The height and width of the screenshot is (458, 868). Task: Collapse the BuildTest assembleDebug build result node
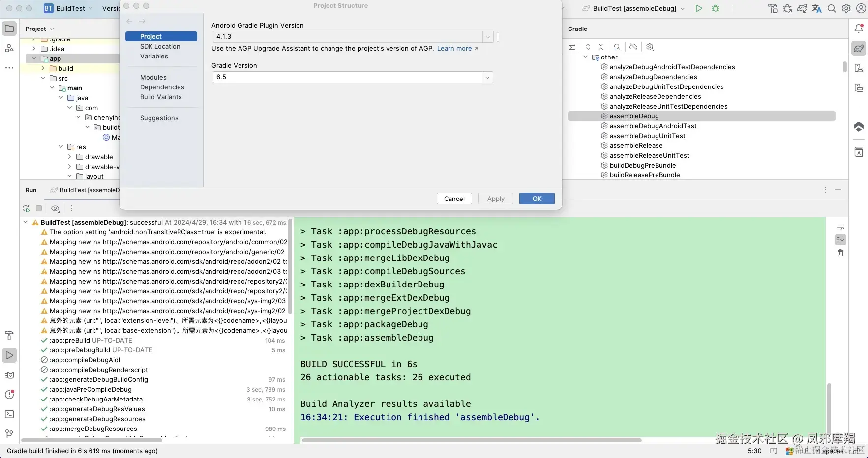[25, 222]
